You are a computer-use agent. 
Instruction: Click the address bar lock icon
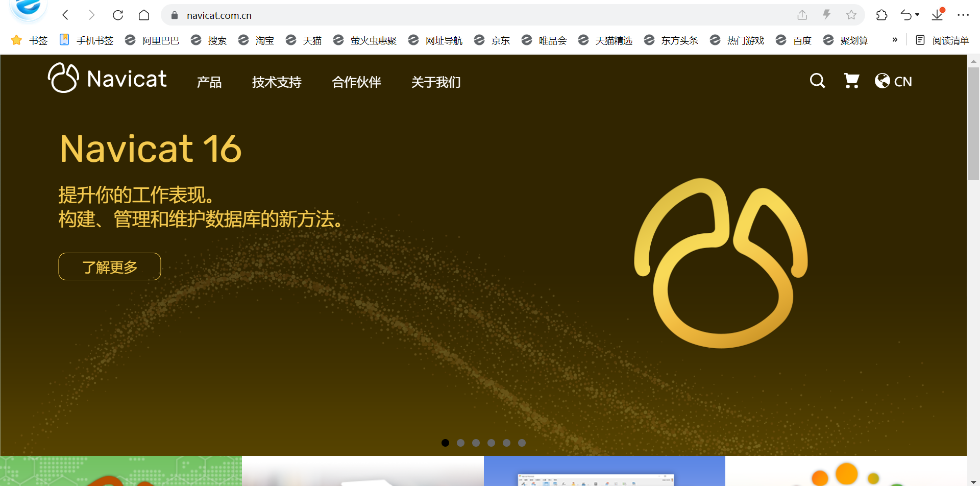[175, 15]
